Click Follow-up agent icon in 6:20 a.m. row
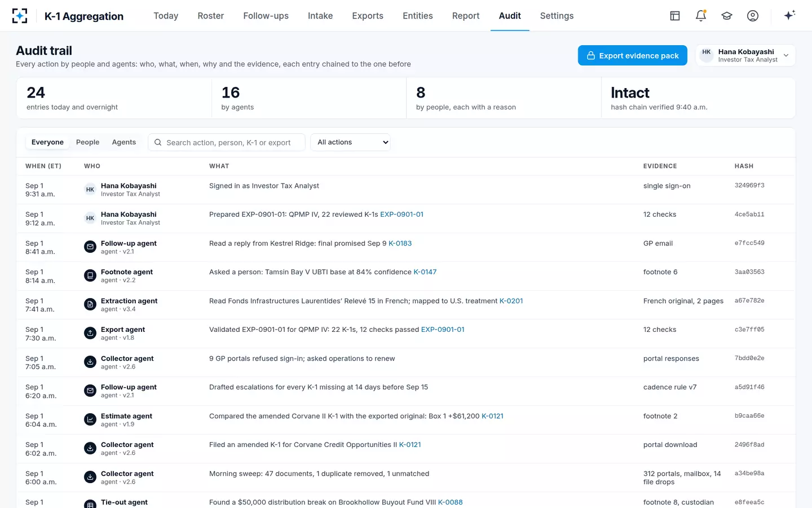 click(x=90, y=391)
